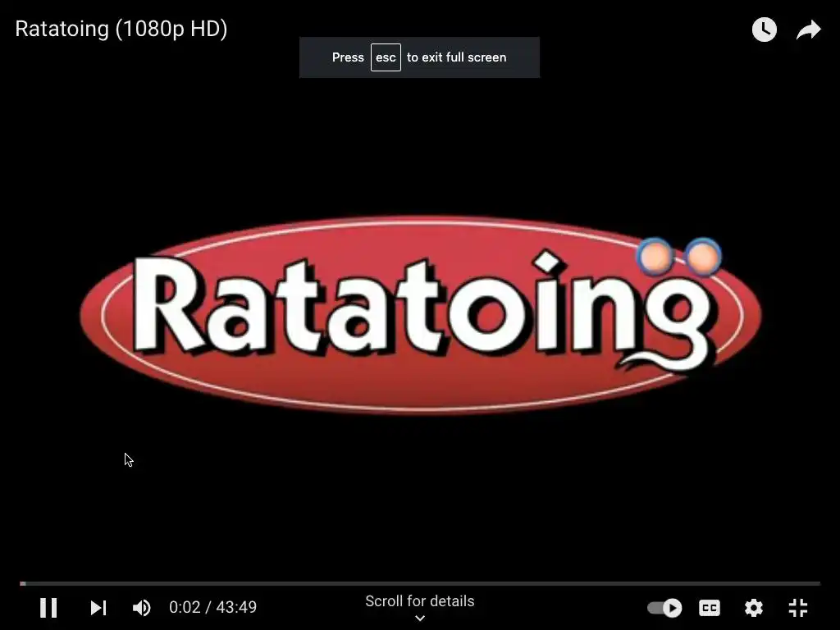Click the 0:02 / 43:49 time display
The height and width of the screenshot is (630, 840).
(212, 607)
